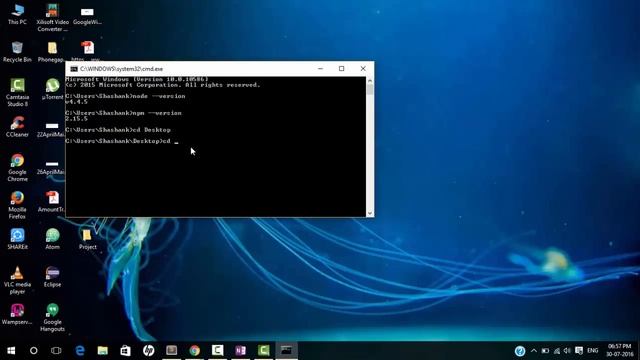Open the Windows Start menu

(11, 351)
